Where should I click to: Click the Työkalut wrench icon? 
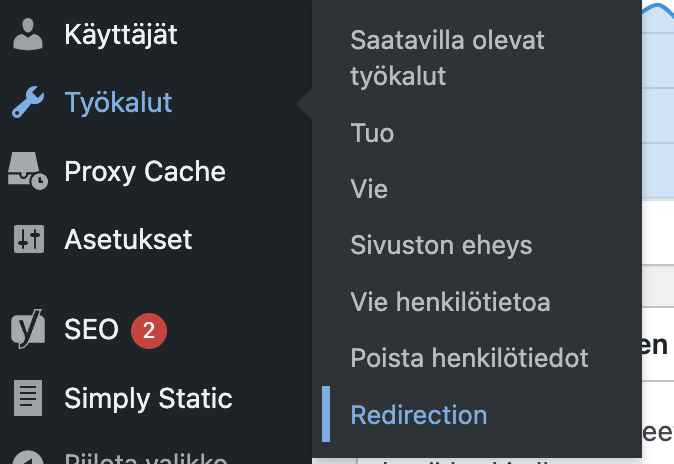pyautogui.click(x=28, y=102)
